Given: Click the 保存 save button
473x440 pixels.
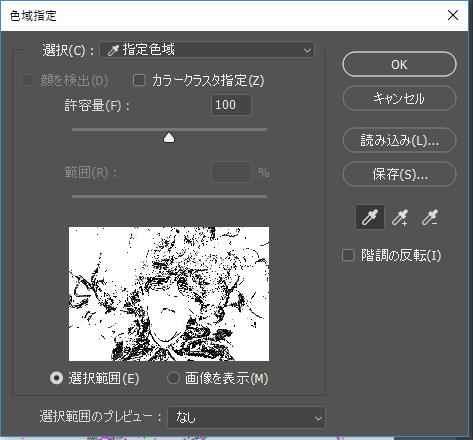Looking at the screenshot, I should (399, 174).
